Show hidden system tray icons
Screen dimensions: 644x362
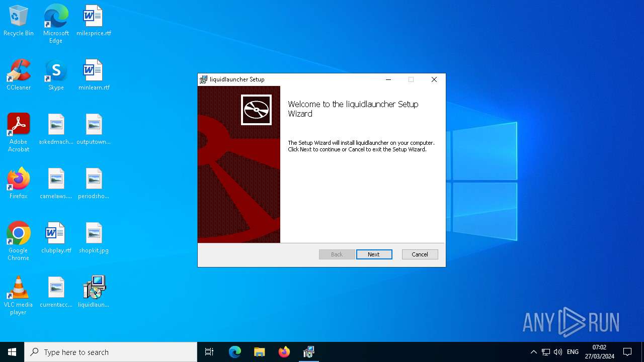(534, 352)
